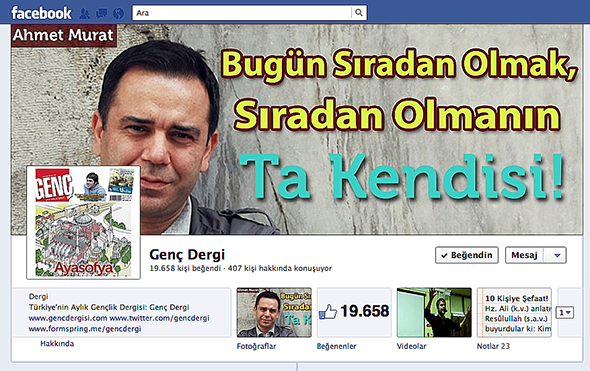Image resolution: width=590 pixels, height=371 pixels.
Task: Open messages icon in top bar
Action: 101,14
